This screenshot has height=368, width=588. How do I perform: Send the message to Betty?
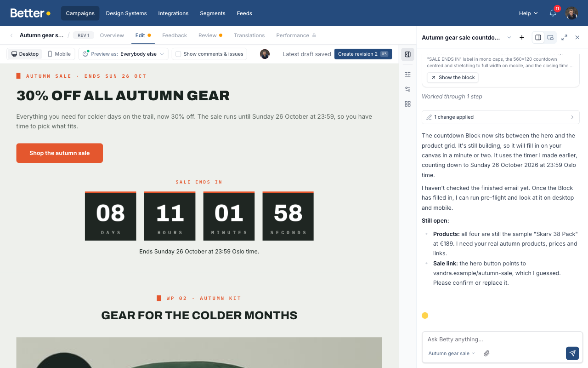pyautogui.click(x=572, y=353)
